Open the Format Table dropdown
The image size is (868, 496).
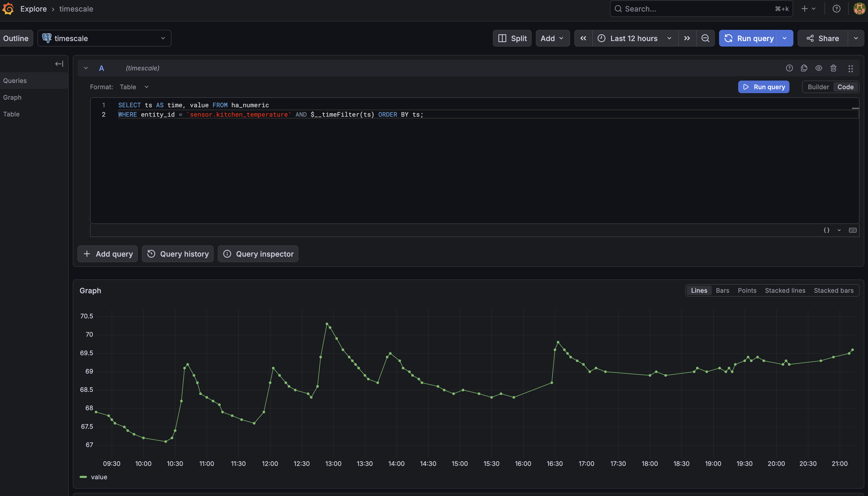(x=134, y=87)
